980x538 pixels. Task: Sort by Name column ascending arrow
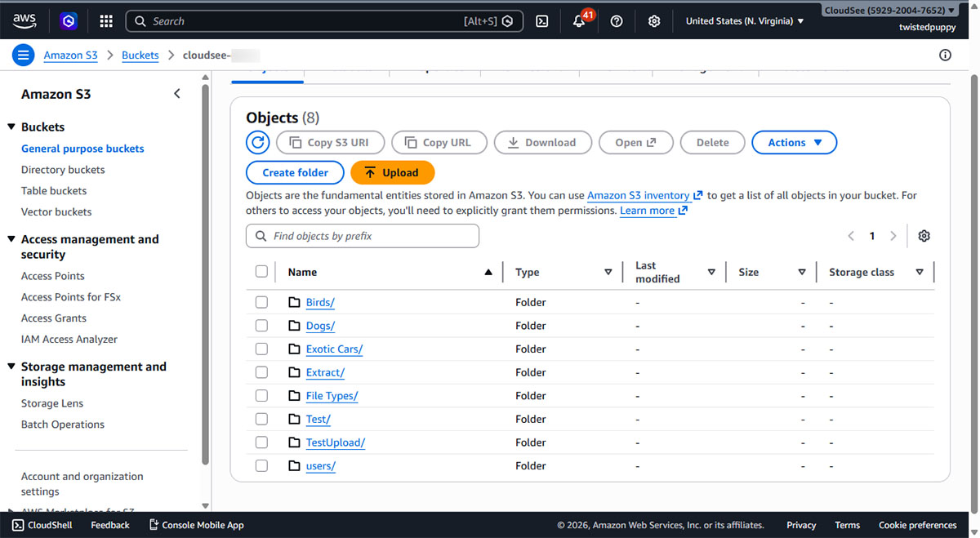tap(488, 273)
